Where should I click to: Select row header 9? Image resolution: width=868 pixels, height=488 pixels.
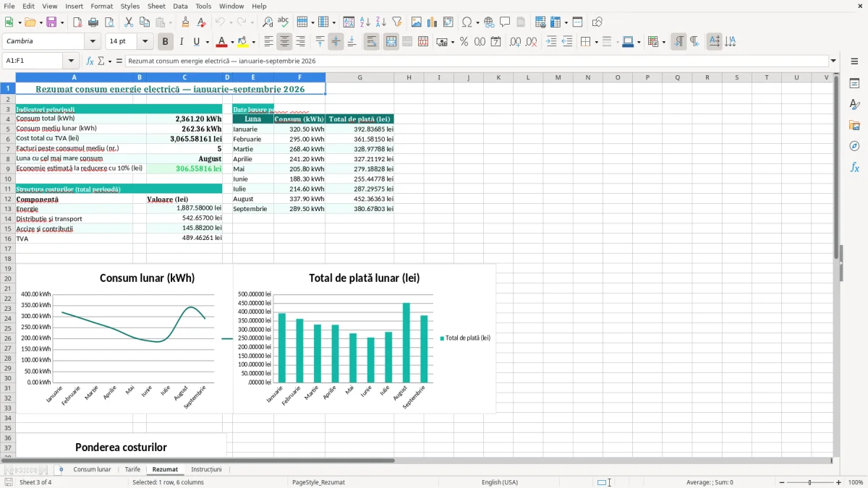point(7,168)
